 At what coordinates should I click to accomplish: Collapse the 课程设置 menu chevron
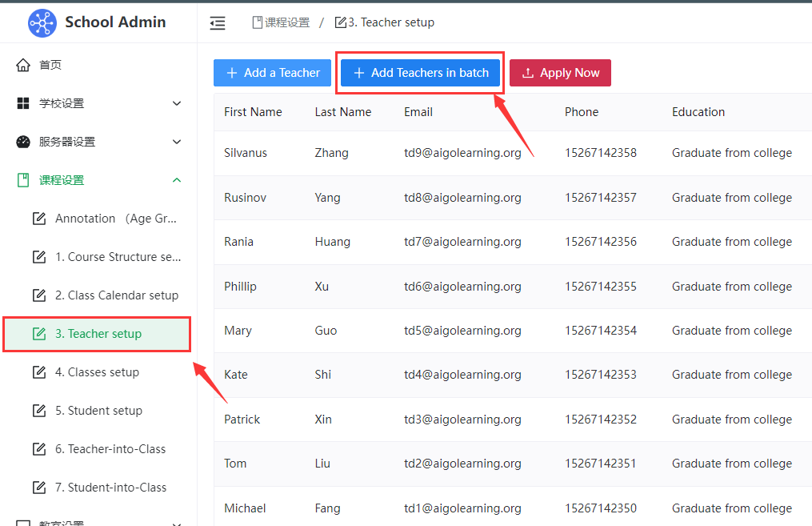(x=177, y=180)
